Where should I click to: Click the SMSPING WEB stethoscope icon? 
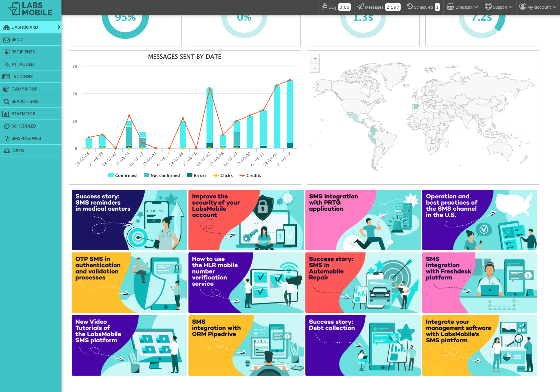click(7, 139)
